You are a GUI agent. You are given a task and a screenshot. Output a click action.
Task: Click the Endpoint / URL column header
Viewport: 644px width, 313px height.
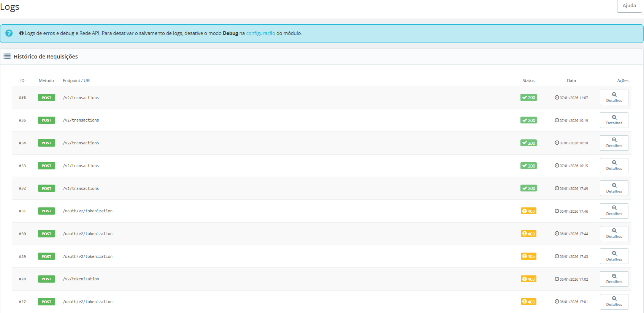click(x=77, y=81)
